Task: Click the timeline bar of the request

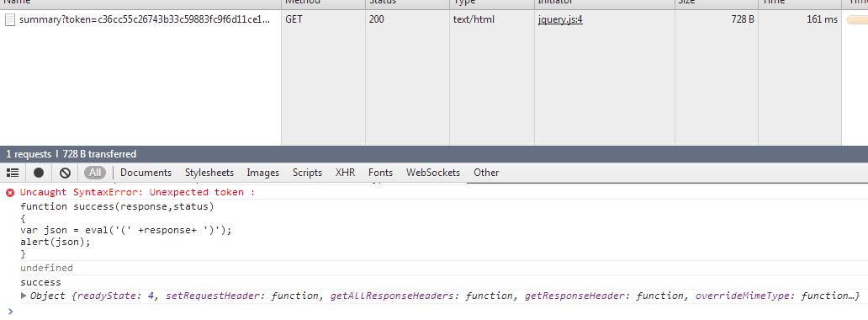Action: pyautogui.click(x=857, y=20)
